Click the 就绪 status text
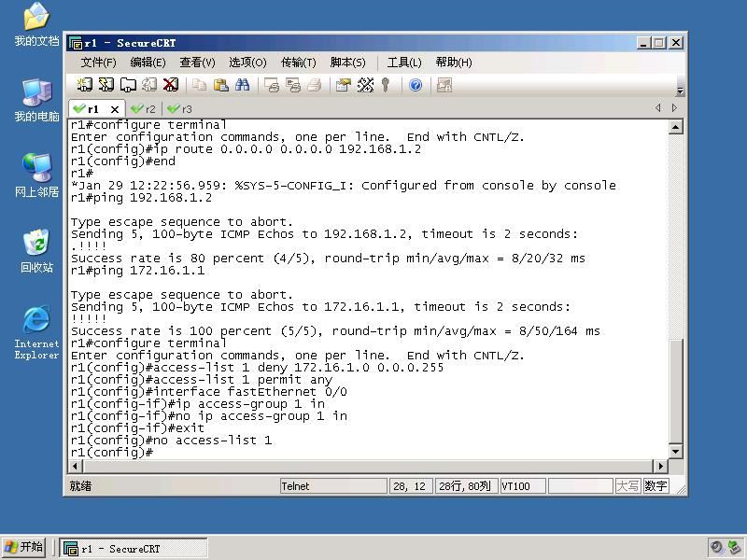This screenshot has height=560, width=747. pyautogui.click(x=80, y=486)
